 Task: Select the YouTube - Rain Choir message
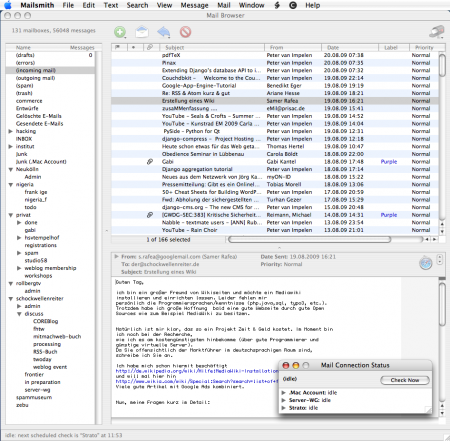[x=275, y=230]
